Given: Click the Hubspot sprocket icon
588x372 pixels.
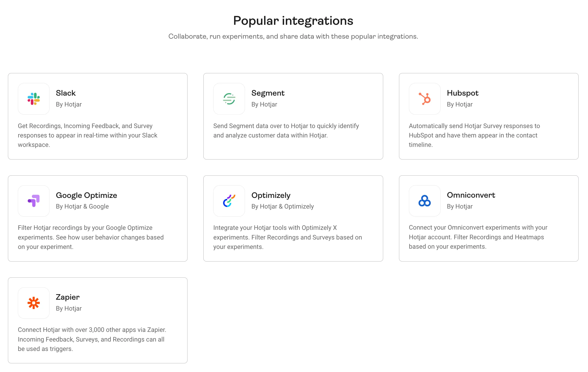Looking at the screenshot, I should click(425, 99).
